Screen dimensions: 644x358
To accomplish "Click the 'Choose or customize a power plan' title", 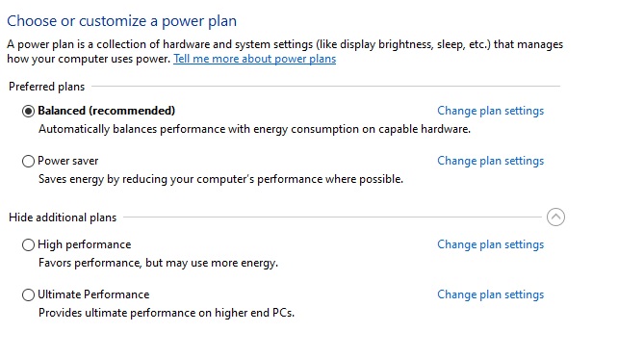I will [x=122, y=21].
